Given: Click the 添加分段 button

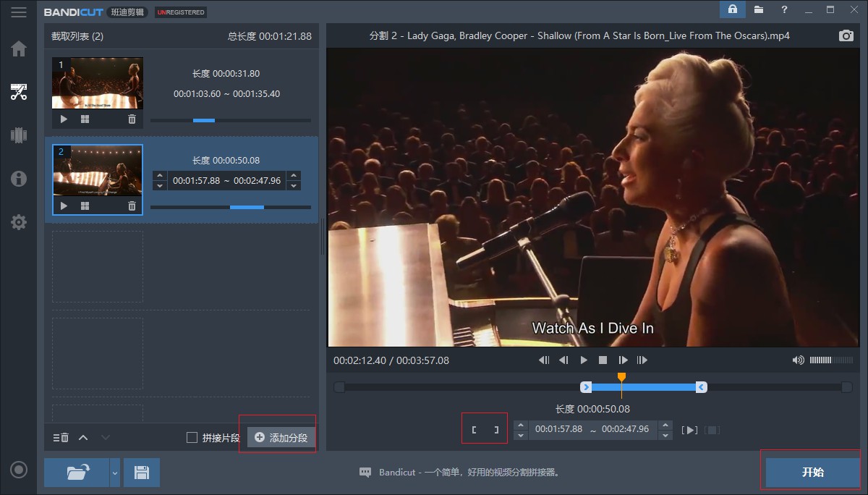Looking at the screenshot, I should [281, 437].
